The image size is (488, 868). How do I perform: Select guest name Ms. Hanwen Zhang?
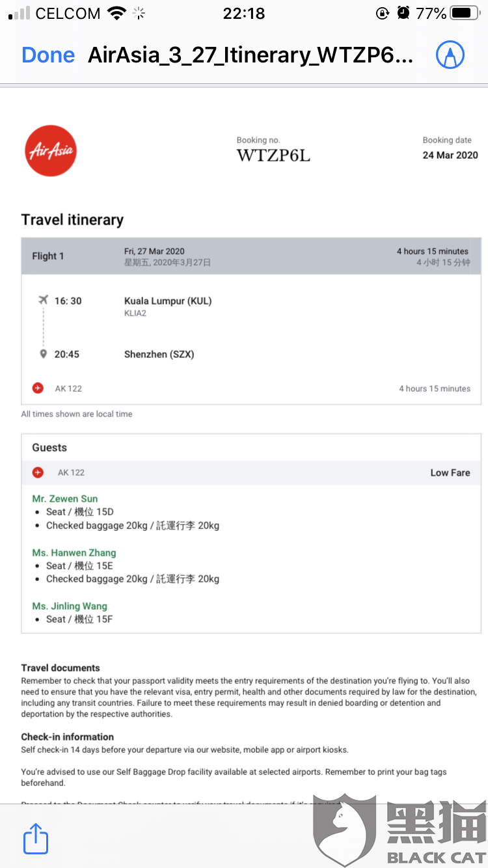(74, 553)
